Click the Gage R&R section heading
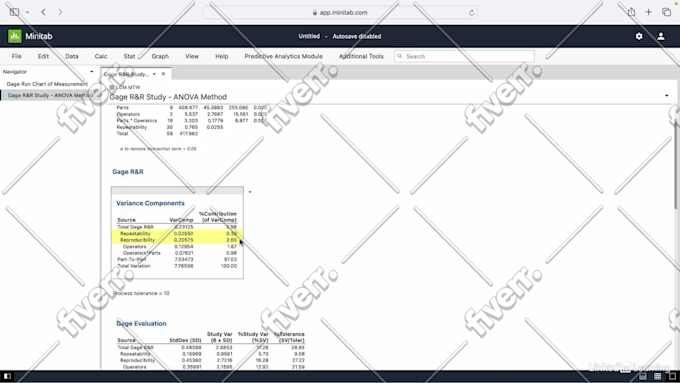Screen dimensions: 680x383 (x=128, y=171)
